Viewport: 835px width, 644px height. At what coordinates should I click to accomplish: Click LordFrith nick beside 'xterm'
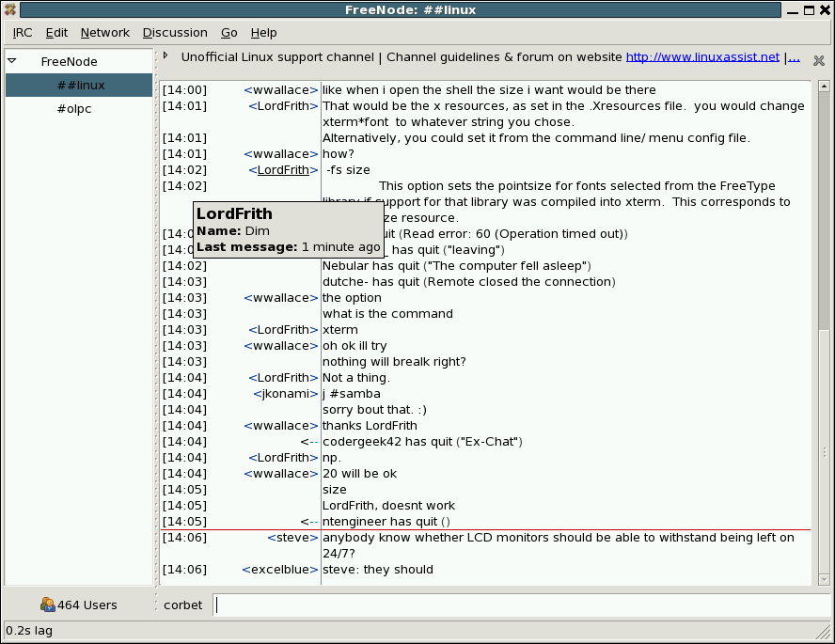pyautogui.click(x=283, y=330)
